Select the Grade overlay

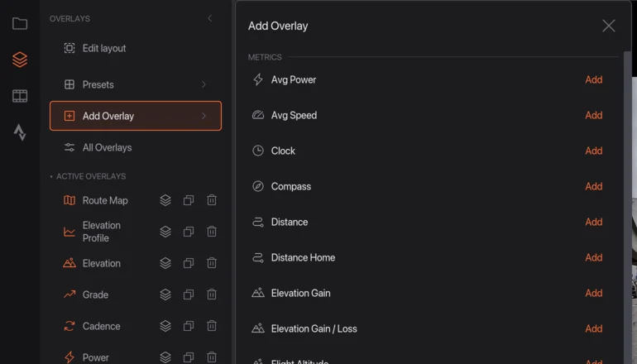95,295
